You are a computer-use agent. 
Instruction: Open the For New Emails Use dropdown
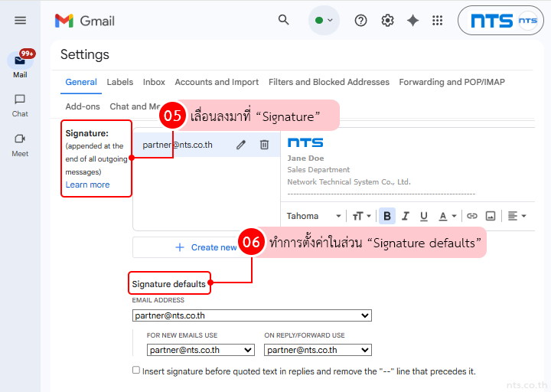pyautogui.click(x=201, y=350)
